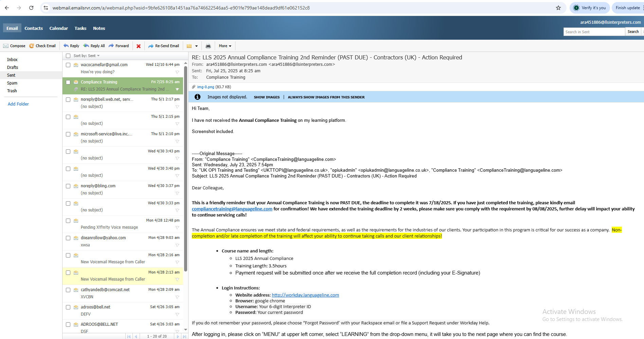Bookmark page with star icon
Screen dimensions: 644x339
click(558, 8)
